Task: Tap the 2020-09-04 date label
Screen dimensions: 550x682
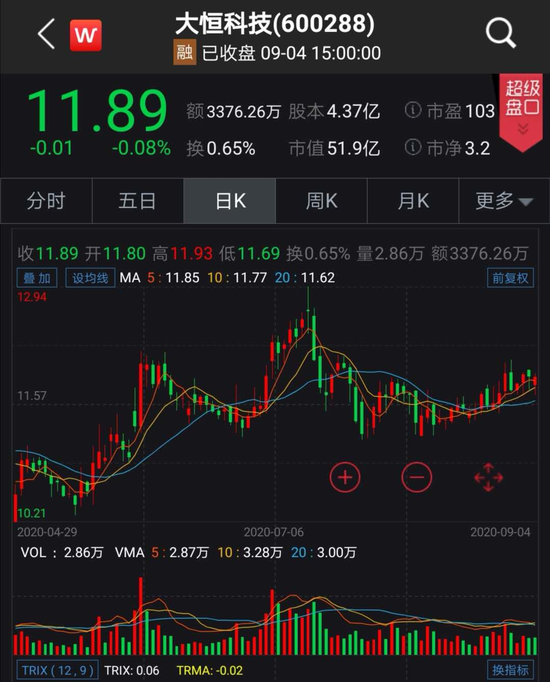Action: tap(500, 532)
